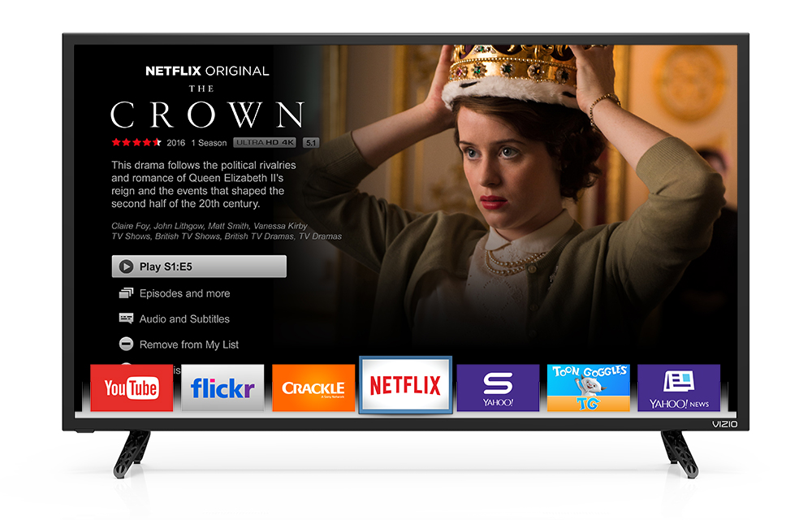Click the 5.1 audio badge
This screenshot has height=520, width=812.
pyautogui.click(x=311, y=143)
